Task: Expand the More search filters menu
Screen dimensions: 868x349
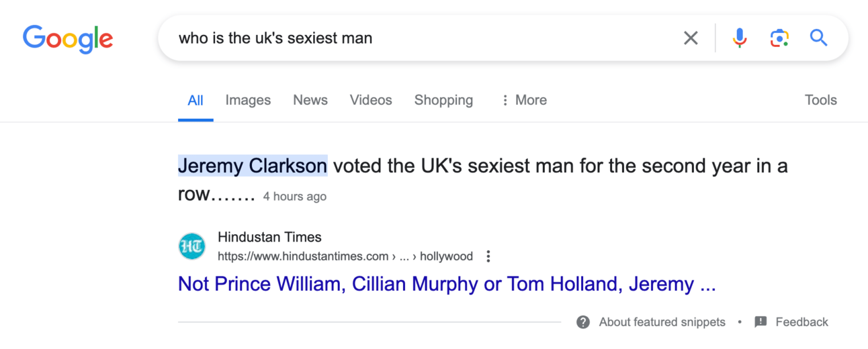Action: pyautogui.click(x=523, y=100)
